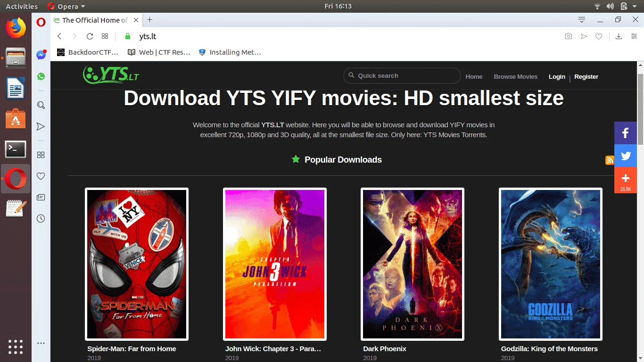
Task: Open the Godzilla poster thumbnail
Action: 551,264
